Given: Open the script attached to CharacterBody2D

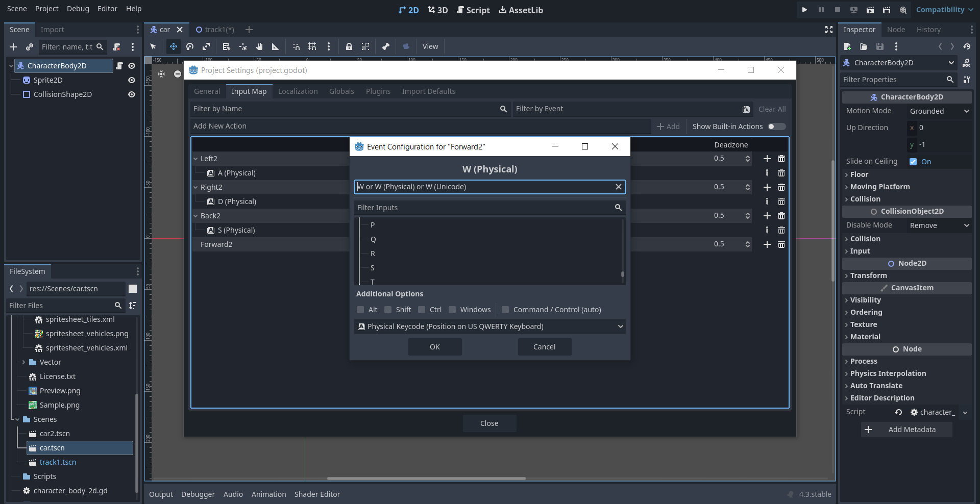Looking at the screenshot, I should [119, 66].
